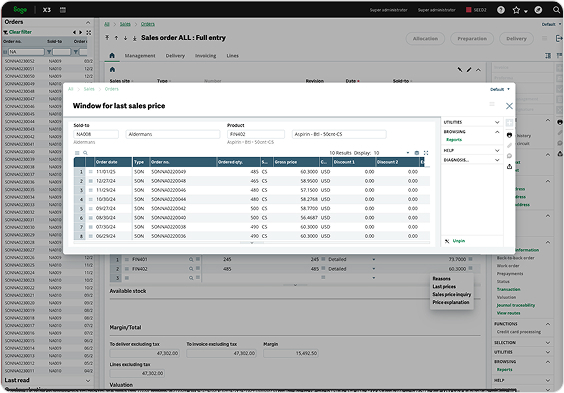Click the comment bubble icon in dialog side strip
This screenshot has height=393, width=564.
509,156
